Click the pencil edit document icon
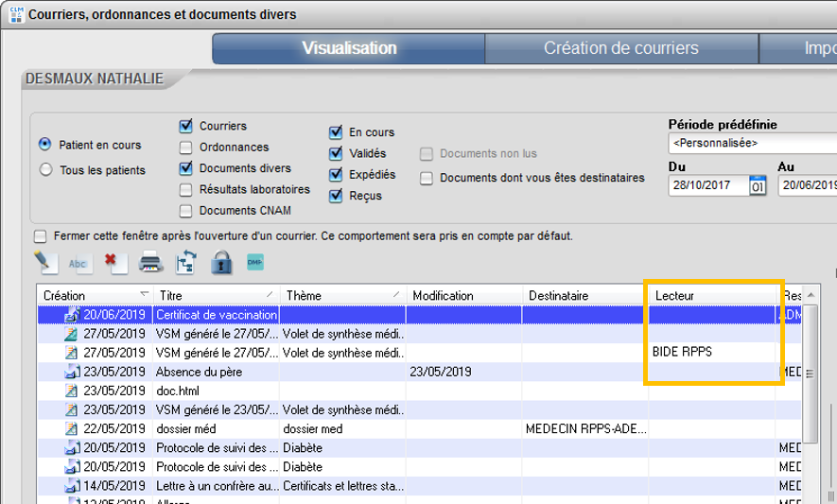 coord(45,262)
